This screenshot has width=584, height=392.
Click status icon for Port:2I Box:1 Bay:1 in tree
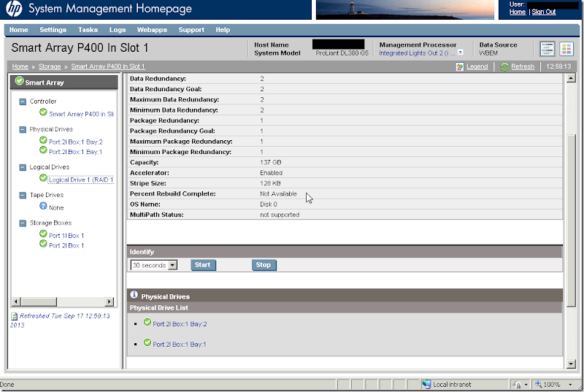(43, 150)
